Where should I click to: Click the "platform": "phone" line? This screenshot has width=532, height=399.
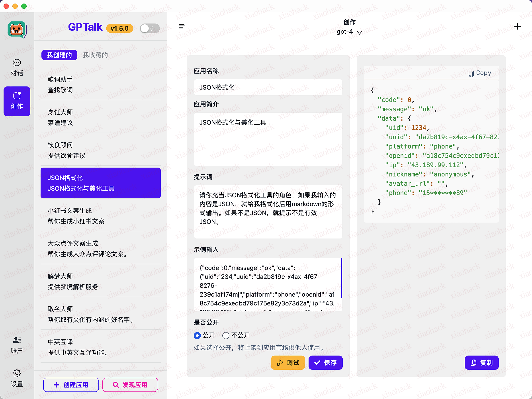tap(422, 146)
